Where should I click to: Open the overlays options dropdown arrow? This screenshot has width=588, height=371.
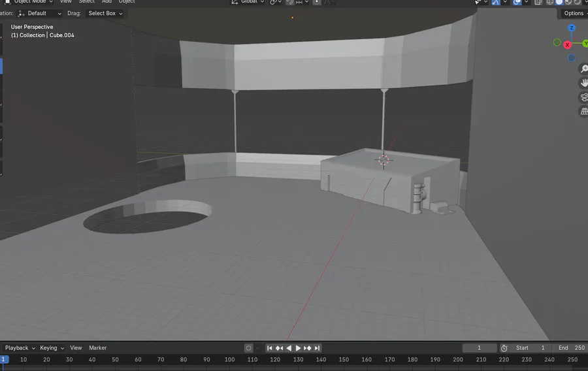526,2
